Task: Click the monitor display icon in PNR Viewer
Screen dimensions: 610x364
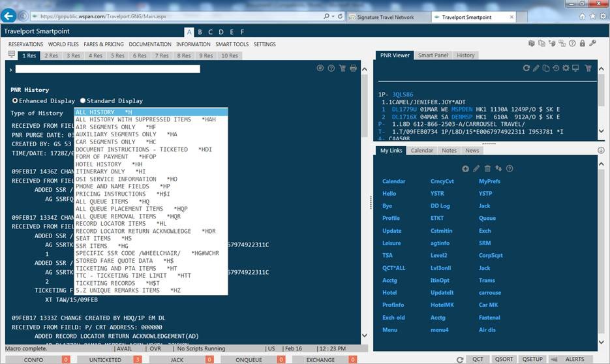Action: pos(575,68)
